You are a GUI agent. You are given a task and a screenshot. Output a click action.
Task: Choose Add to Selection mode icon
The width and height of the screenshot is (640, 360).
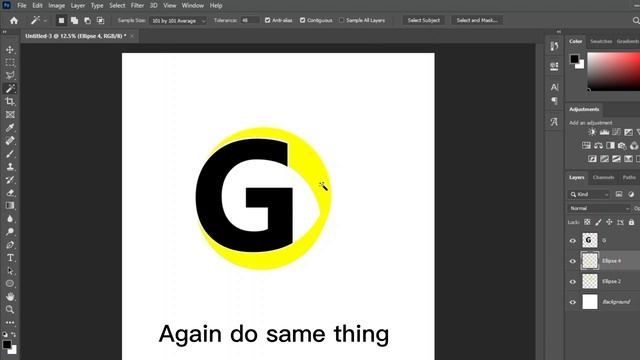coord(74,20)
